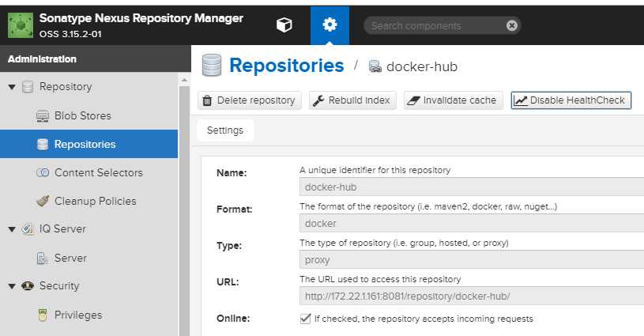Click the large Repositories header database icon
Screen dimensions: 644x336
[212, 66]
